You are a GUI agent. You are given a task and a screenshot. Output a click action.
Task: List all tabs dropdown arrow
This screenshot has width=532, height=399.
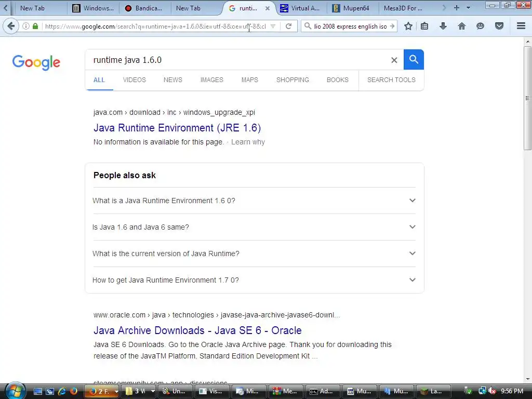pyautogui.click(x=468, y=8)
